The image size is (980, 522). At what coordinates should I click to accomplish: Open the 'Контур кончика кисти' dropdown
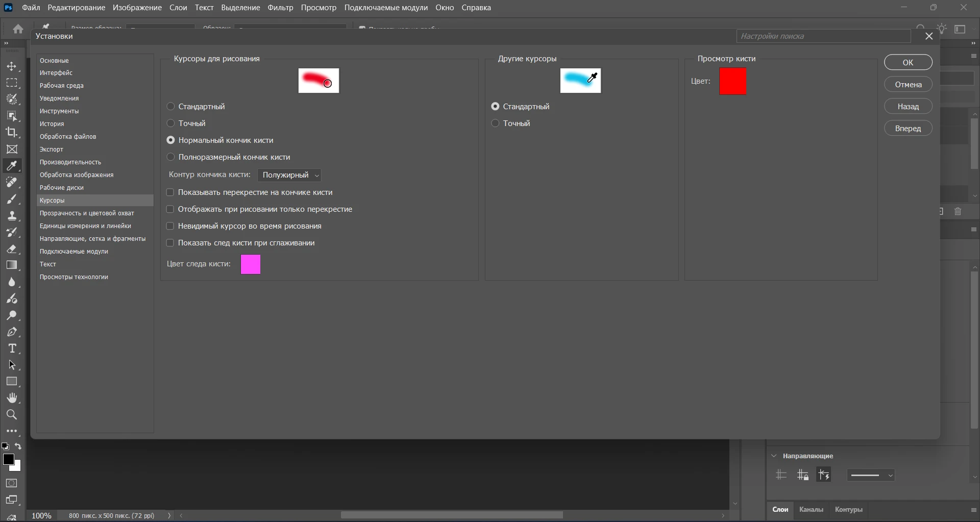[x=289, y=175]
